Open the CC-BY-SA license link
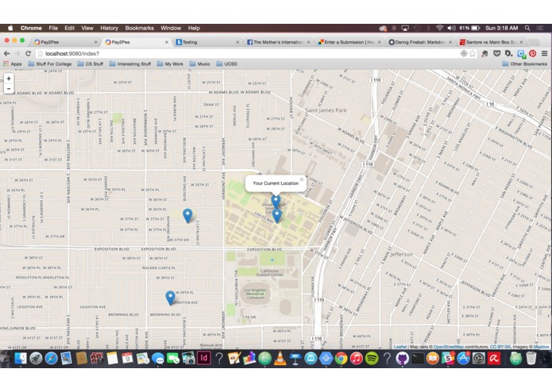The height and width of the screenshot is (392, 552). tap(500, 347)
